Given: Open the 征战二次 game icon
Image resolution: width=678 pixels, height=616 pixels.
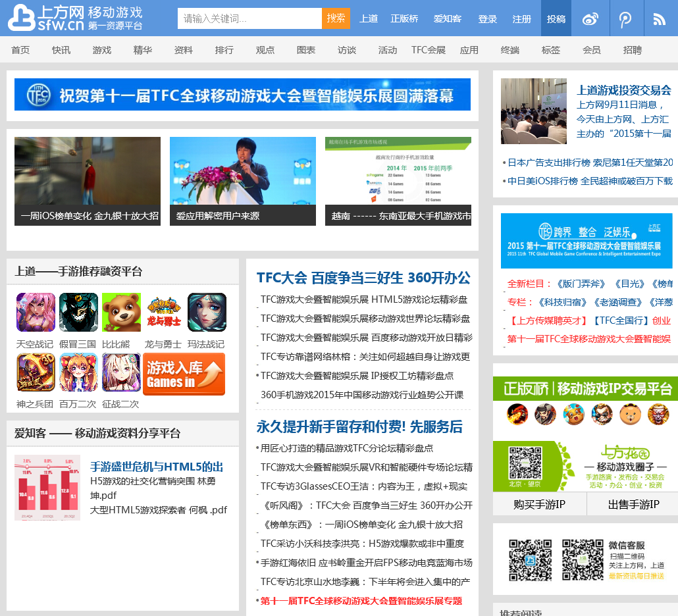Looking at the screenshot, I should [x=122, y=372].
